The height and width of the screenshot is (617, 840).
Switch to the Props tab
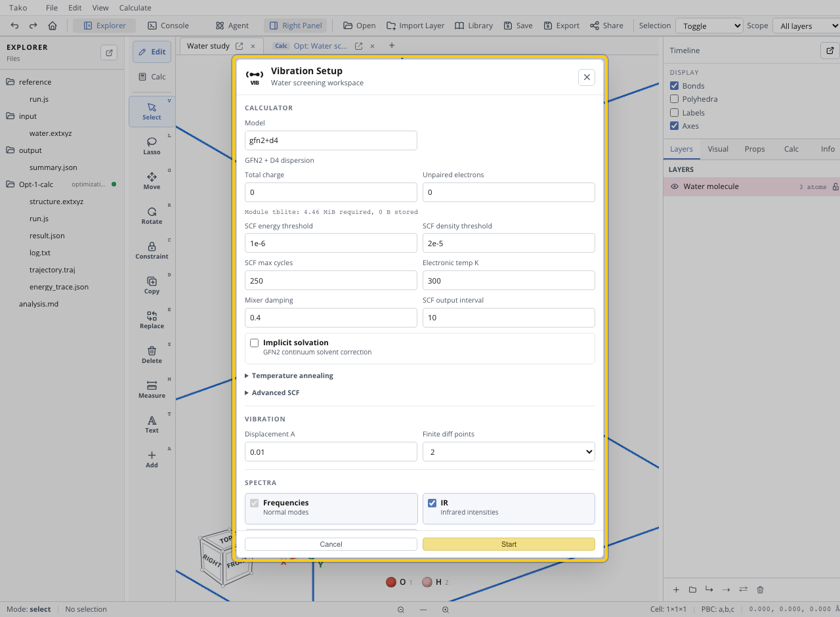(755, 149)
